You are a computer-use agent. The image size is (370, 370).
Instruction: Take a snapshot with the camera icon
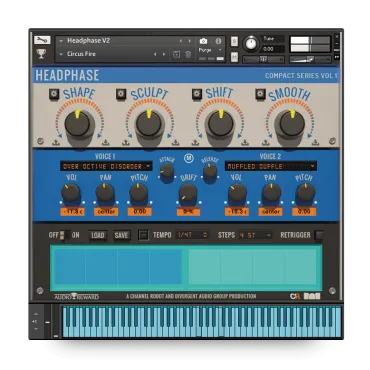[x=203, y=41]
